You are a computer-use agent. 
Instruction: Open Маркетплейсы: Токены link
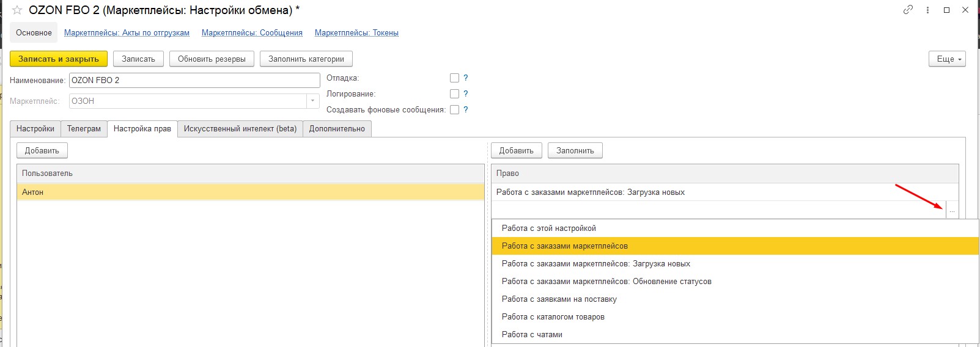tap(356, 33)
